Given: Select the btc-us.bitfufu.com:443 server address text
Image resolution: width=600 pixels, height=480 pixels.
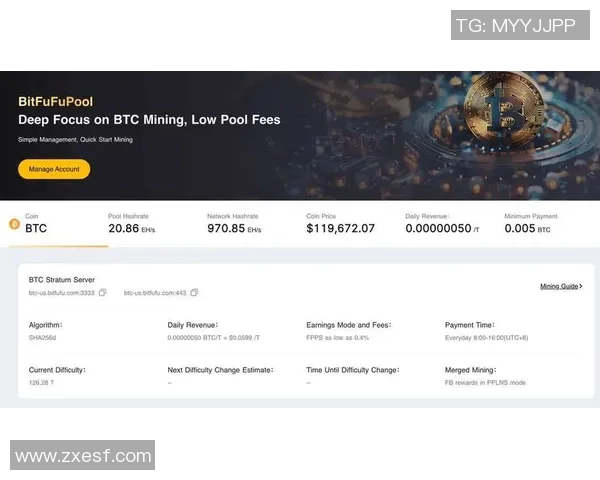Looking at the screenshot, I should click(155, 293).
